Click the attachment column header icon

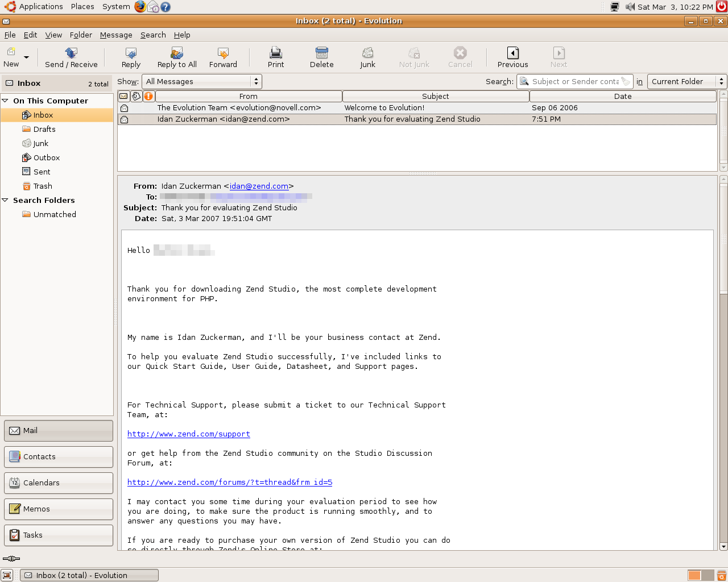tap(136, 96)
